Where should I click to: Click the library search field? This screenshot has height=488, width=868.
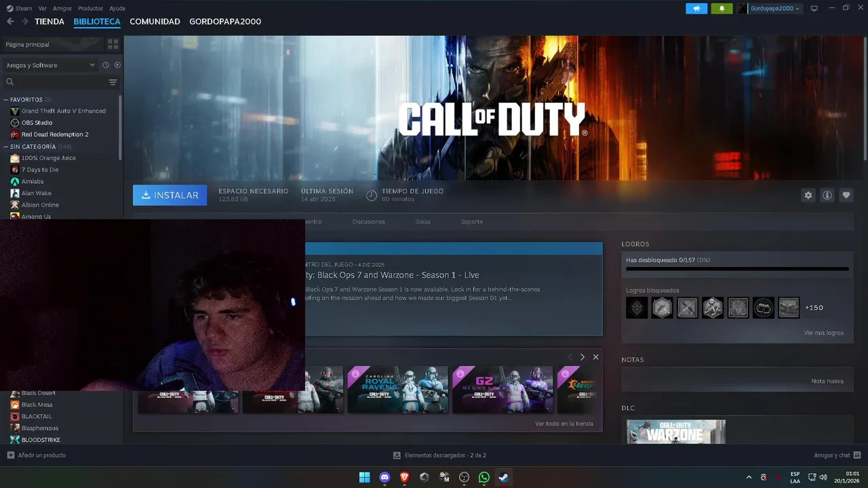click(54, 82)
